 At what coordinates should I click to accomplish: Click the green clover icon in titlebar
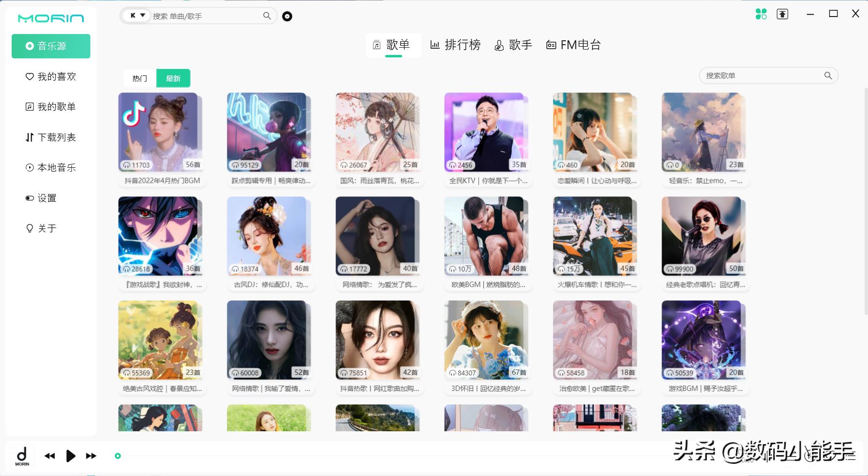coord(761,14)
